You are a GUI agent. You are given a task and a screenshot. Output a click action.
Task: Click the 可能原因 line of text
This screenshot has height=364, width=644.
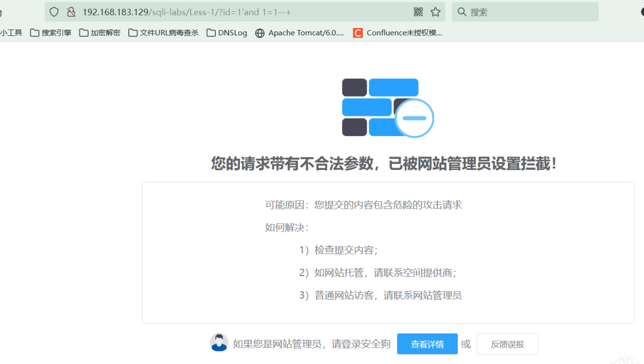pyautogui.click(x=363, y=205)
